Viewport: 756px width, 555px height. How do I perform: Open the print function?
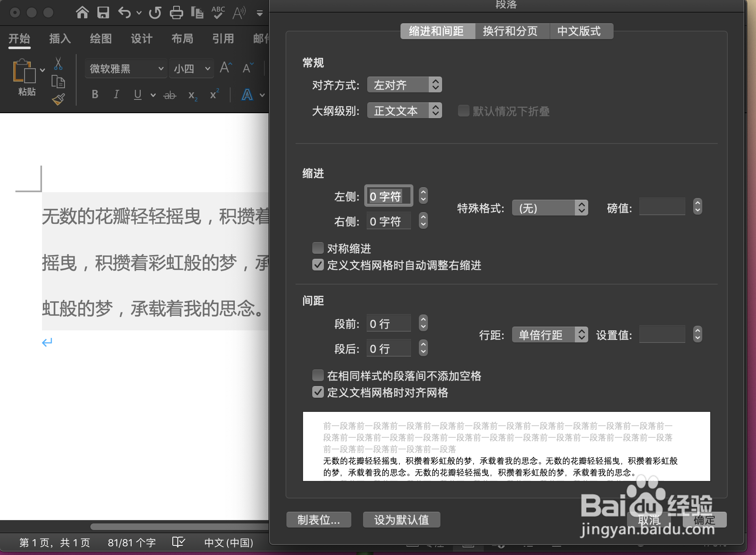point(177,12)
